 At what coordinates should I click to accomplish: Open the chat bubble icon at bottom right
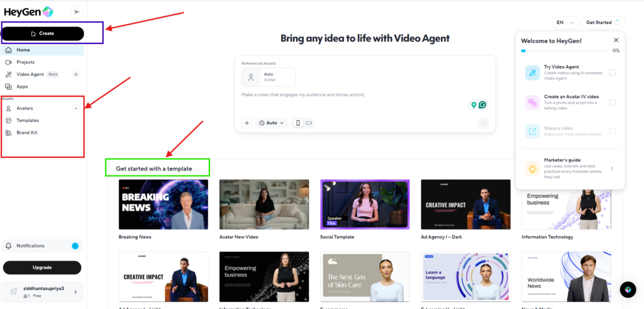pos(627,289)
